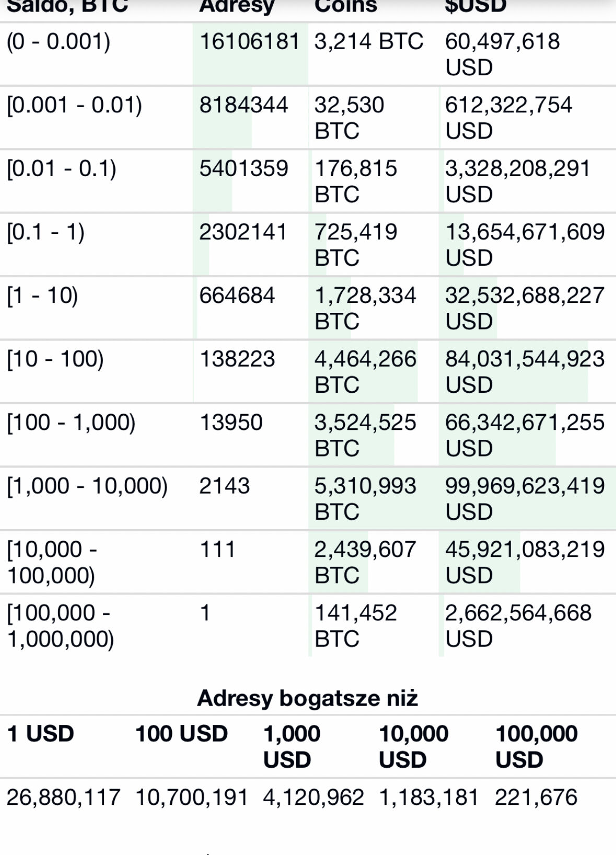The height and width of the screenshot is (855, 616).
Task: Click address count 16106181
Action: pos(250,41)
